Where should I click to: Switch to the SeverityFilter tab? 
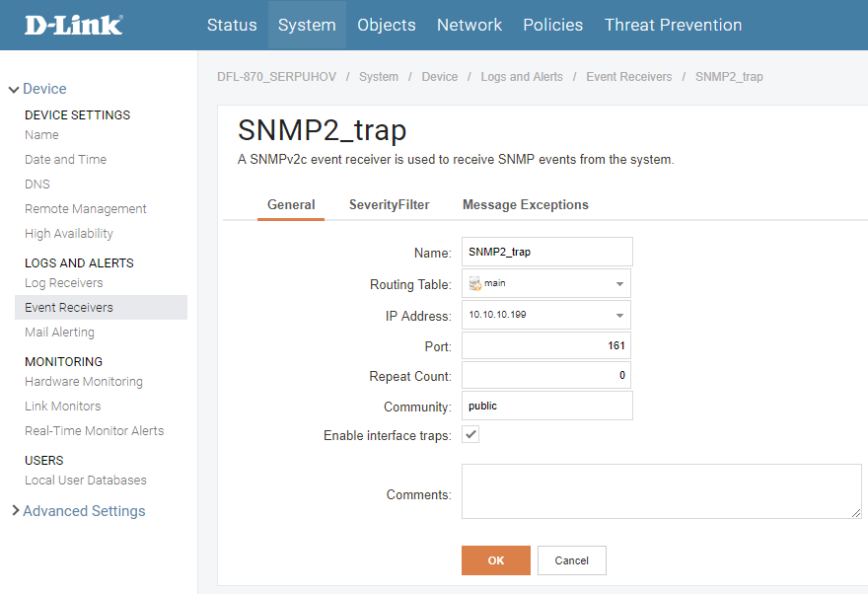pyautogui.click(x=389, y=205)
